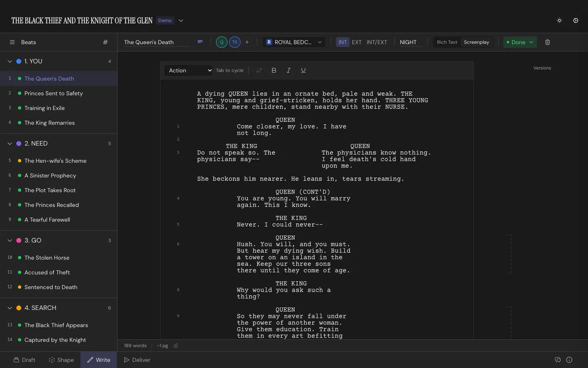Collapse the 4. SEARCH section
The height and width of the screenshot is (368, 588).
[10, 308]
